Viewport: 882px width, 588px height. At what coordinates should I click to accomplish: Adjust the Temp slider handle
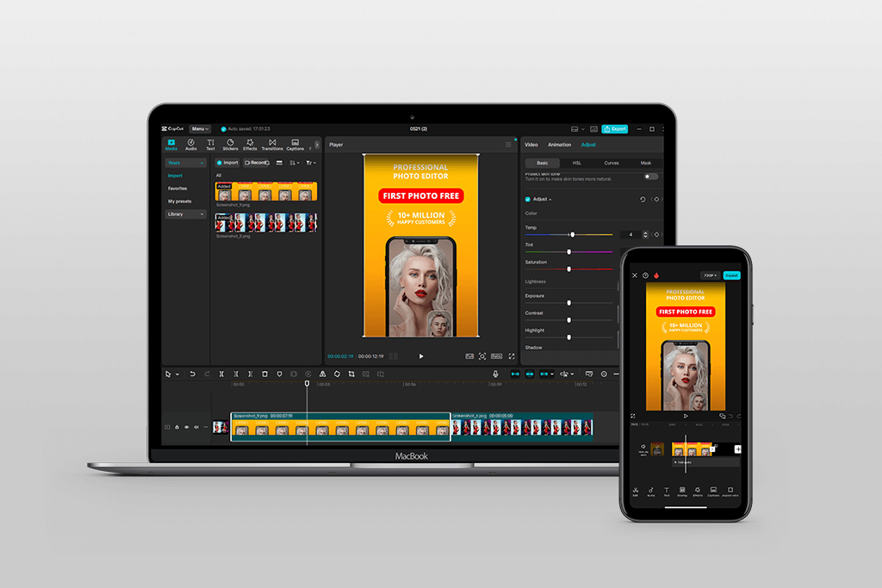(572, 234)
